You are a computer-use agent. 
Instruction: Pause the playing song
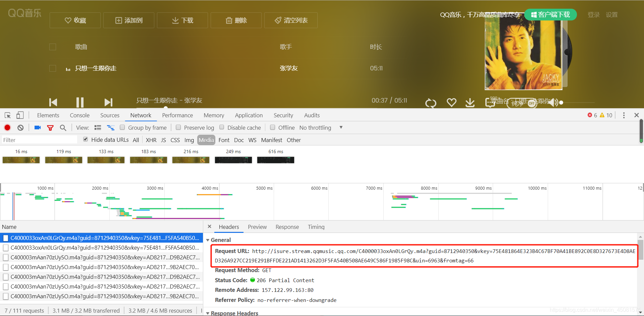80,102
